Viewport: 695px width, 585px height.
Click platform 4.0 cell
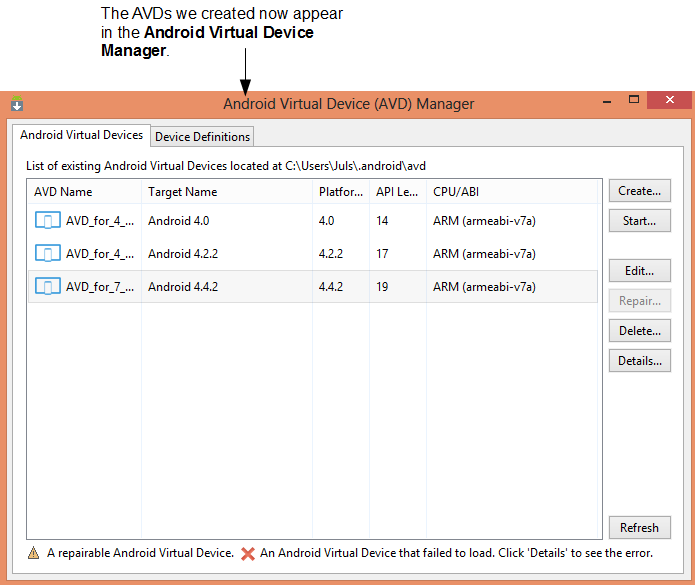(x=326, y=221)
